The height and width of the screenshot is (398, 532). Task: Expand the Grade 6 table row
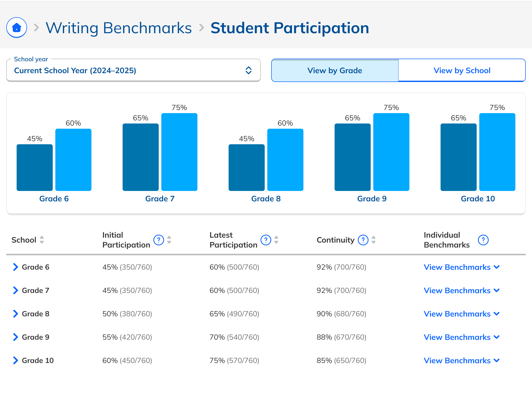(x=16, y=267)
